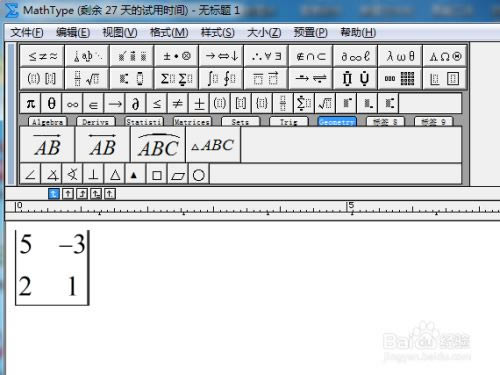
Task: Insert the partial derivative symbol
Action: point(135,104)
